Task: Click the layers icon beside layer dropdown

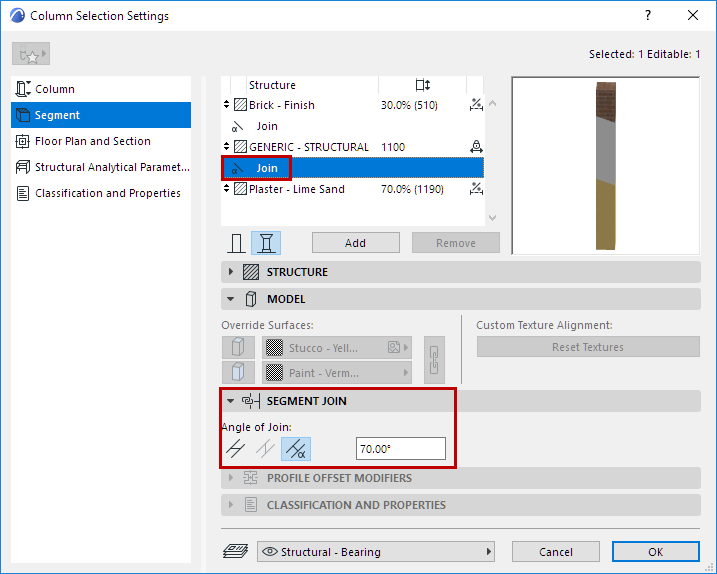Action: click(235, 552)
